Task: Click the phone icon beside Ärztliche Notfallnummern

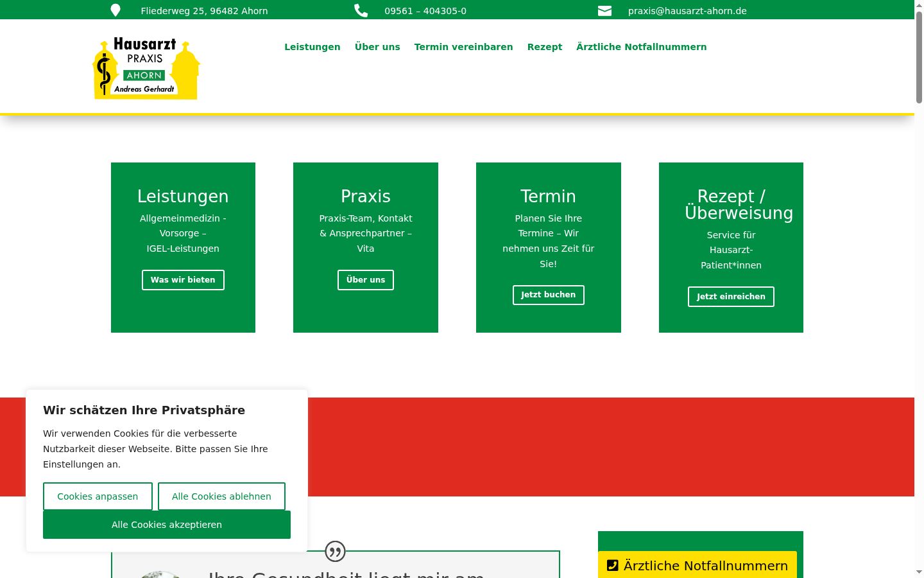Action: pos(613,566)
